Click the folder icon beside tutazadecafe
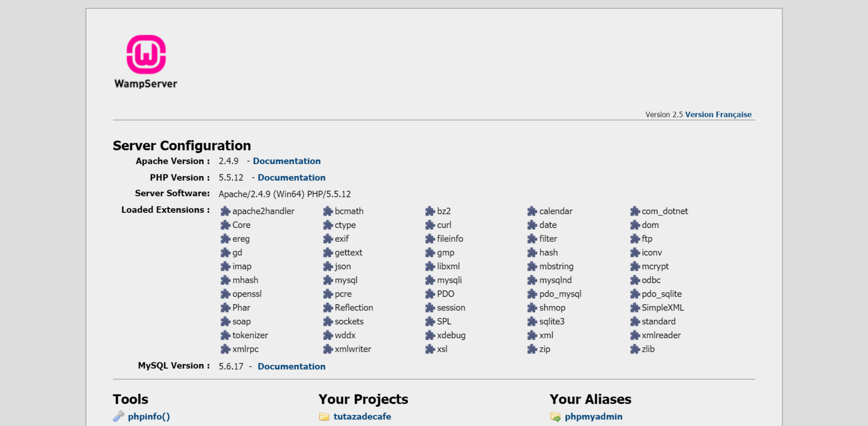868x426 pixels. click(324, 417)
